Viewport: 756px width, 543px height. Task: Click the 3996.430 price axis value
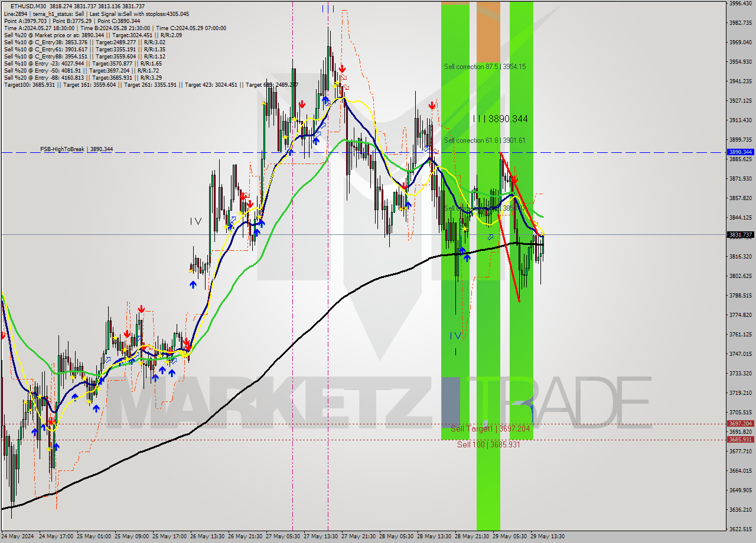point(741,4)
